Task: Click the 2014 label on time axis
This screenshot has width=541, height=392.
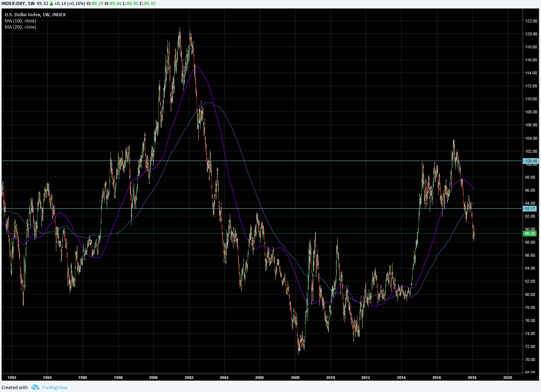Action: (401, 378)
